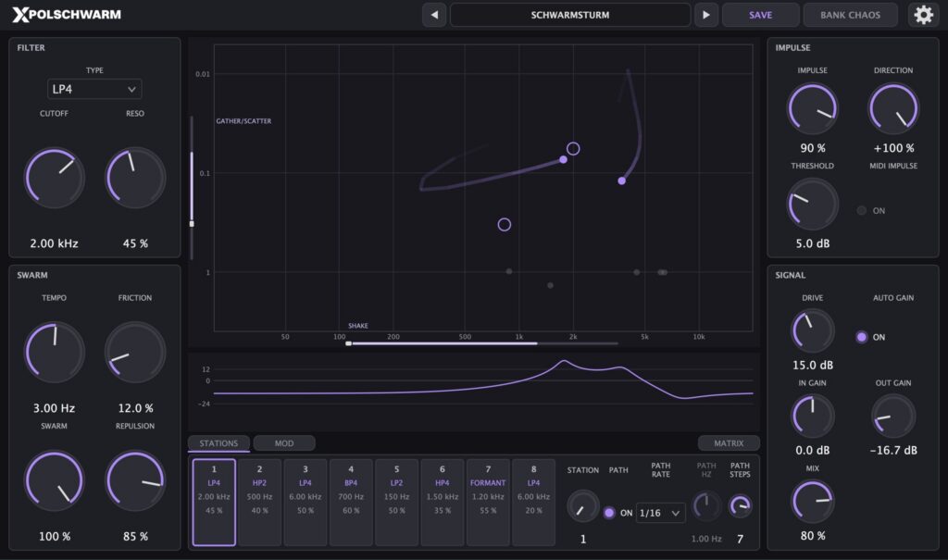Click the Path Steps knob
The height and width of the screenshot is (560, 948).
740,505
